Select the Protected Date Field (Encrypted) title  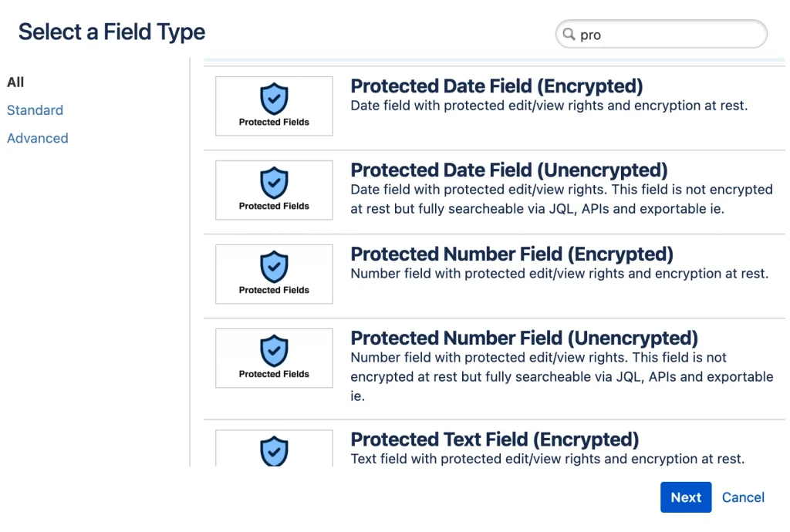[497, 86]
